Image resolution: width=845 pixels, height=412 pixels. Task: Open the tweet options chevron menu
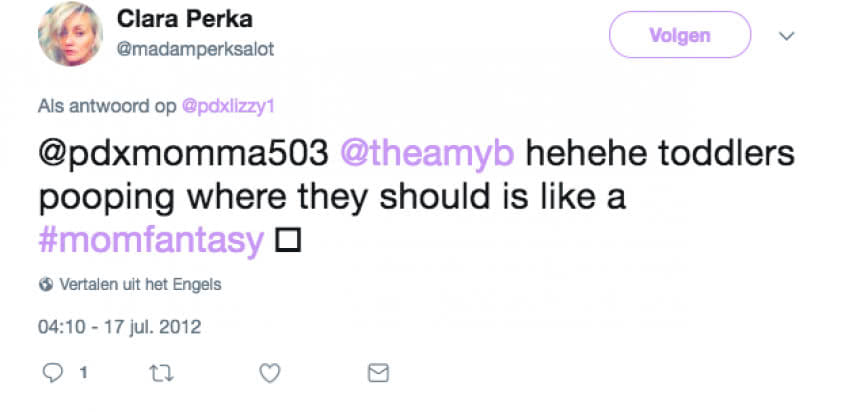pos(786,36)
